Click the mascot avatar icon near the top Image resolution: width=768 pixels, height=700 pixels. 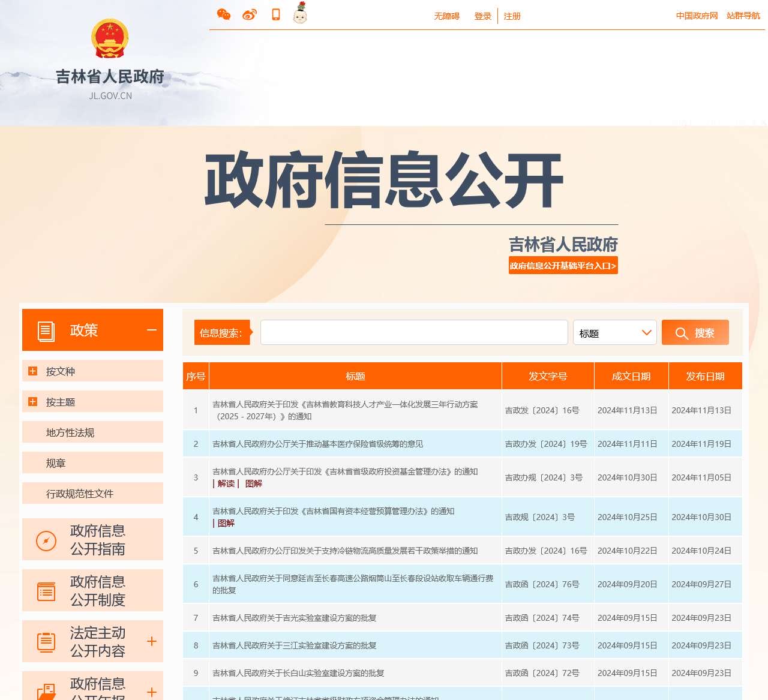tap(299, 14)
